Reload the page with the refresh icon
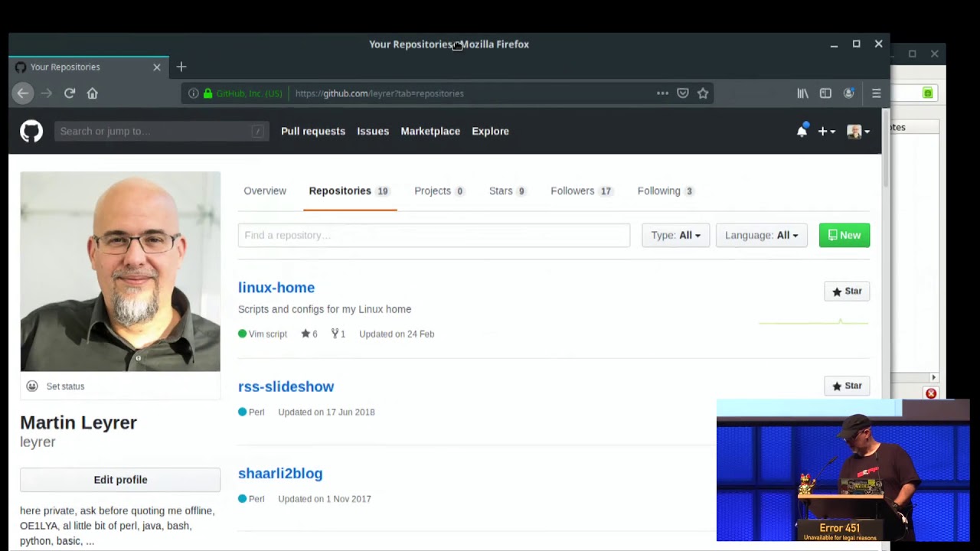Image resolution: width=980 pixels, height=551 pixels. [x=70, y=93]
